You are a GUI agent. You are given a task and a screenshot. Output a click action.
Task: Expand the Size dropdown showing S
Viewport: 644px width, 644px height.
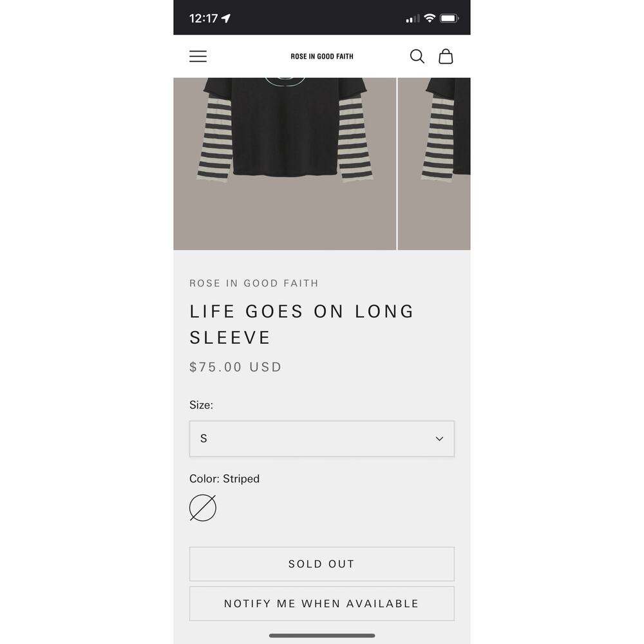click(321, 439)
